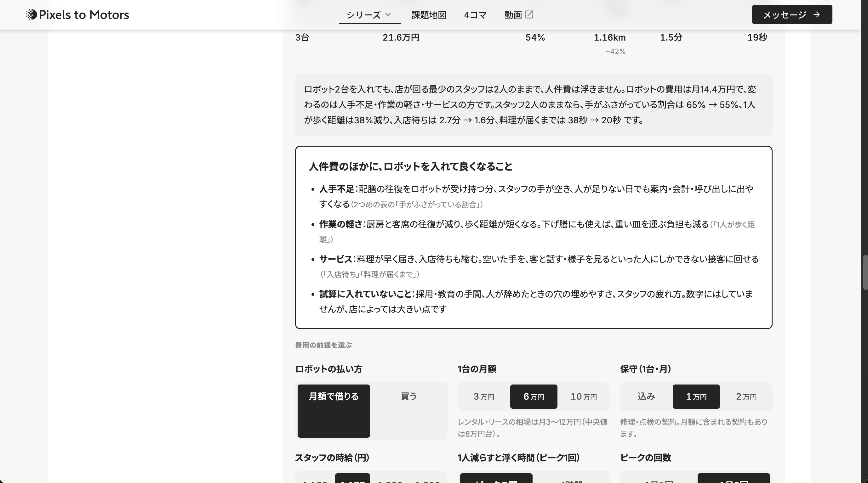Select 月額で借りる payment option
The image size is (868, 483).
(334, 411)
